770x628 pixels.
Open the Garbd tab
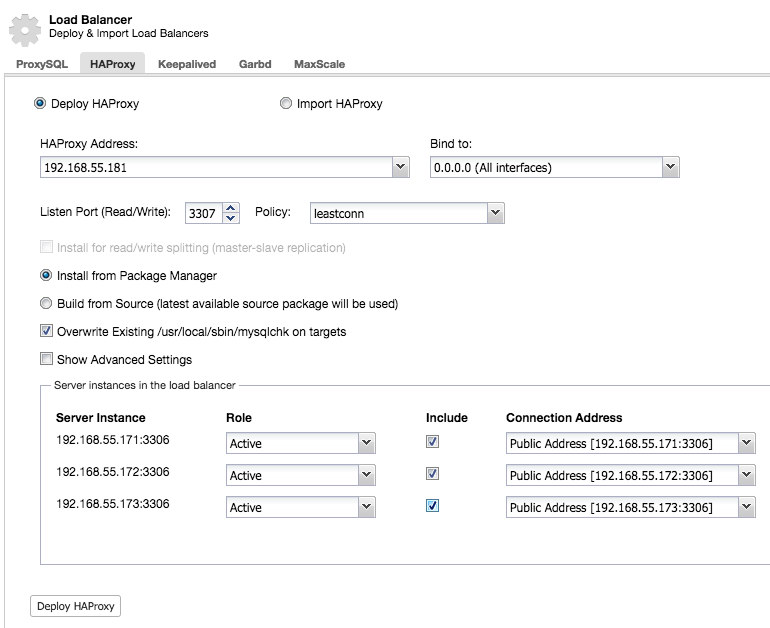(x=255, y=64)
